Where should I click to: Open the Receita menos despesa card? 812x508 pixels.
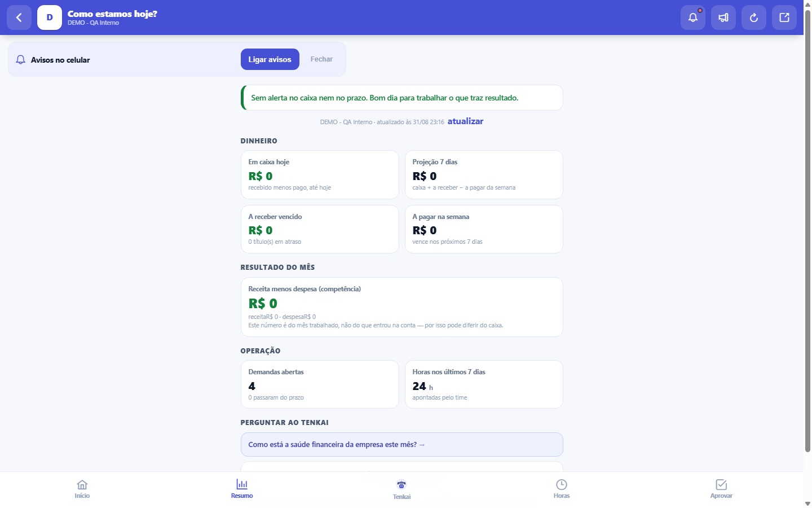tap(401, 307)
